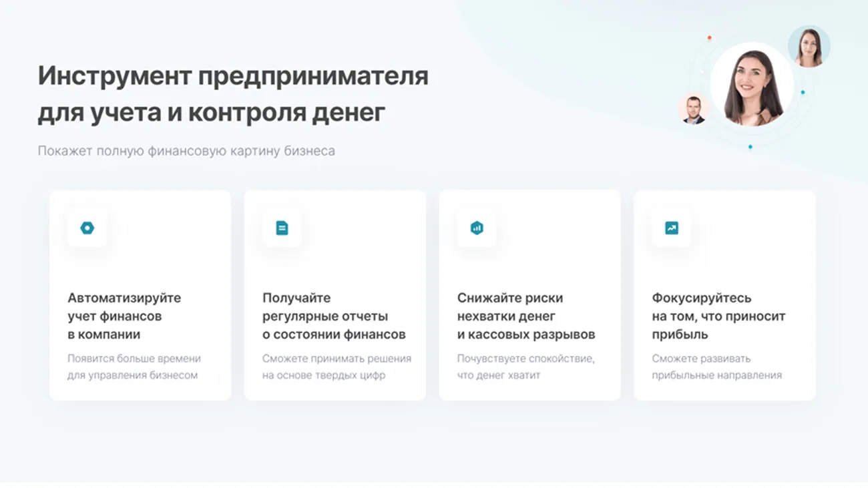Viewport: 868px width, 488px height.
Task: Click the bar chart icon in the risks card
Action: 477,228
